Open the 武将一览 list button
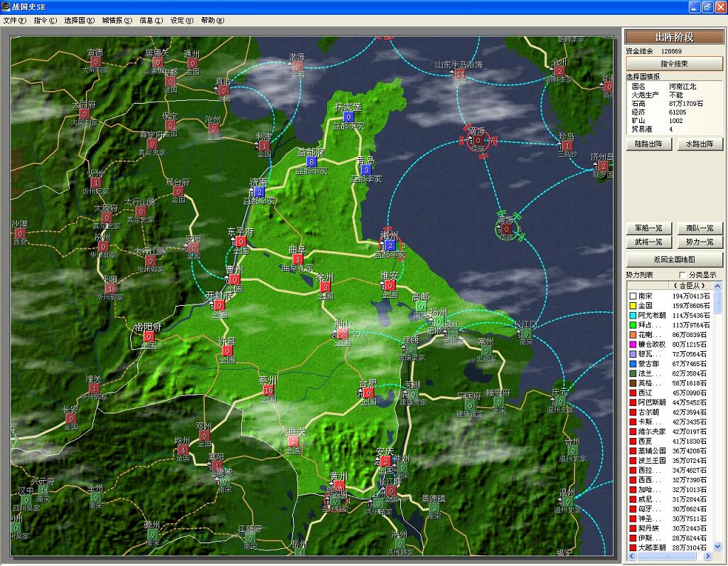The width and height of the screenshot is (728, 566). (x=648, y=242)
